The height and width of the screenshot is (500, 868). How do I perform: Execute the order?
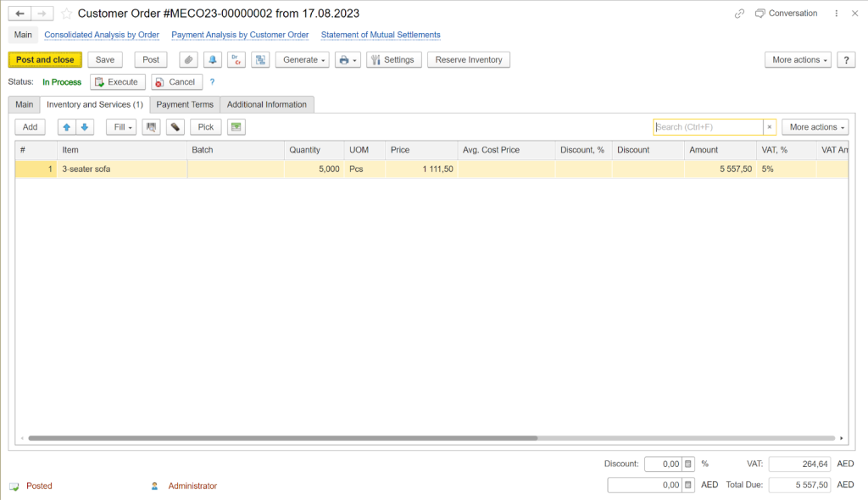pos(117,82)
